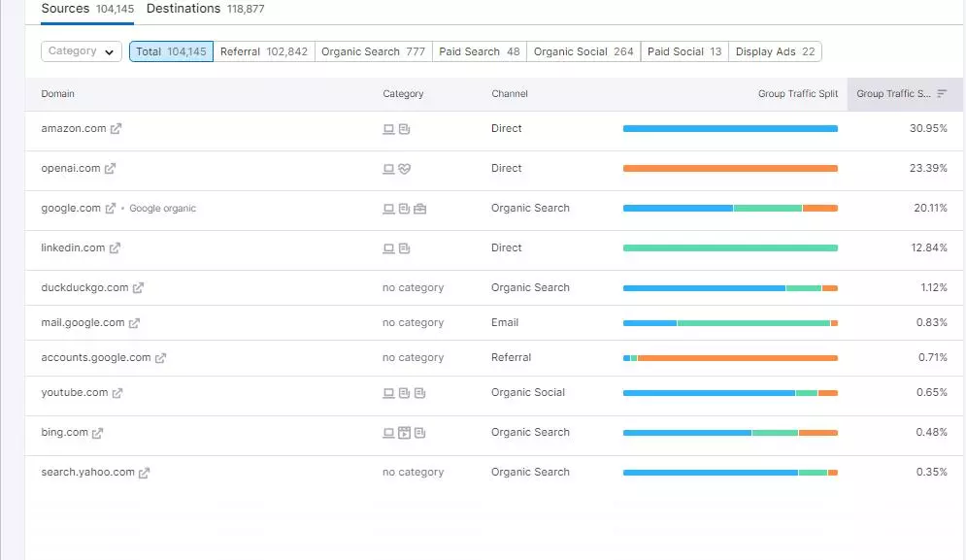Image resolution: width=966 pixels, height=560 pixels.
Task: Click heart health category icon in openai.com row
Action: (x=404, y=169)
